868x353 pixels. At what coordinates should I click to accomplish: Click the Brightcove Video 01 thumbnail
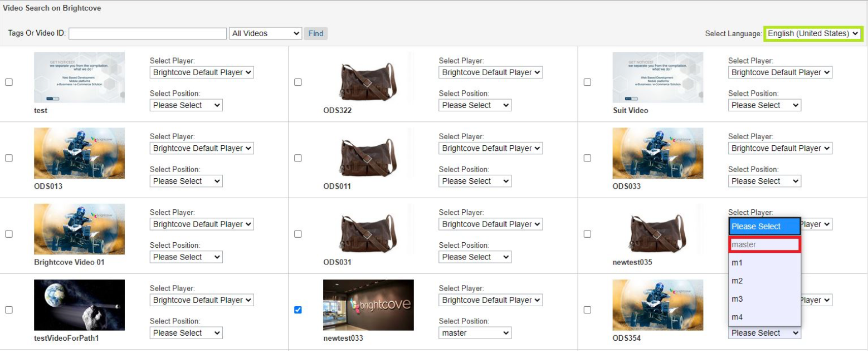[x=79, y=229]
